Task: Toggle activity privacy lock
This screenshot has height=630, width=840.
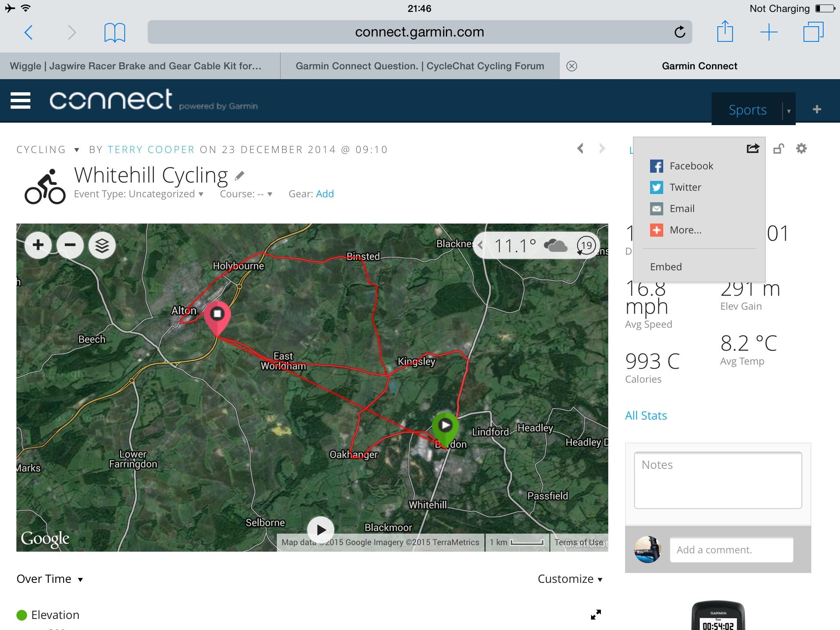Action: [x=778, y=148]
